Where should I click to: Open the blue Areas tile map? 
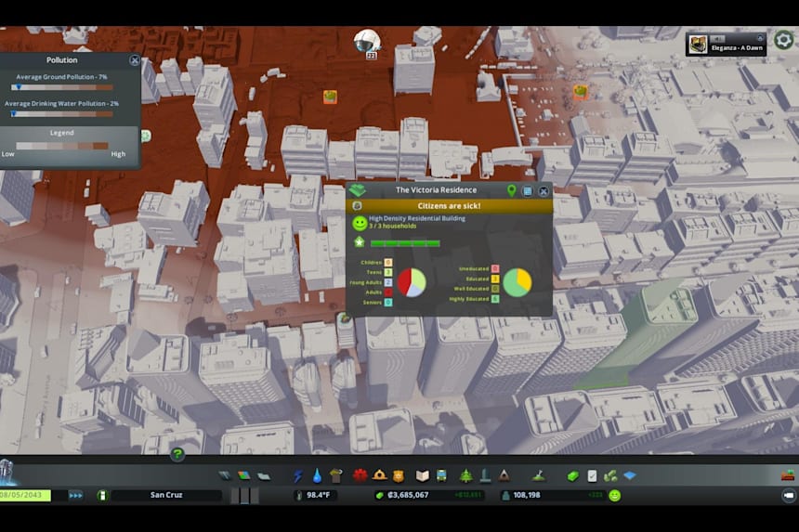point(630,475)
